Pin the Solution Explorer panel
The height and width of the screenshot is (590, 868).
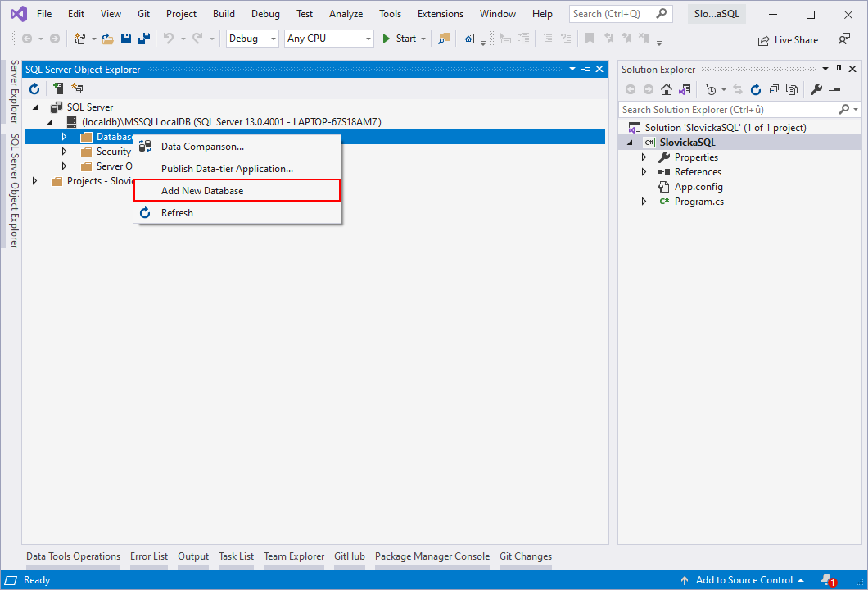(x=839, y=70)
